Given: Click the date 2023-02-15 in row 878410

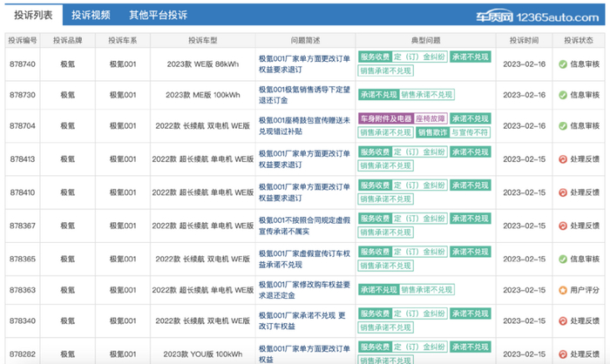Looking at the screenshot, I should (x=524, y=192).
